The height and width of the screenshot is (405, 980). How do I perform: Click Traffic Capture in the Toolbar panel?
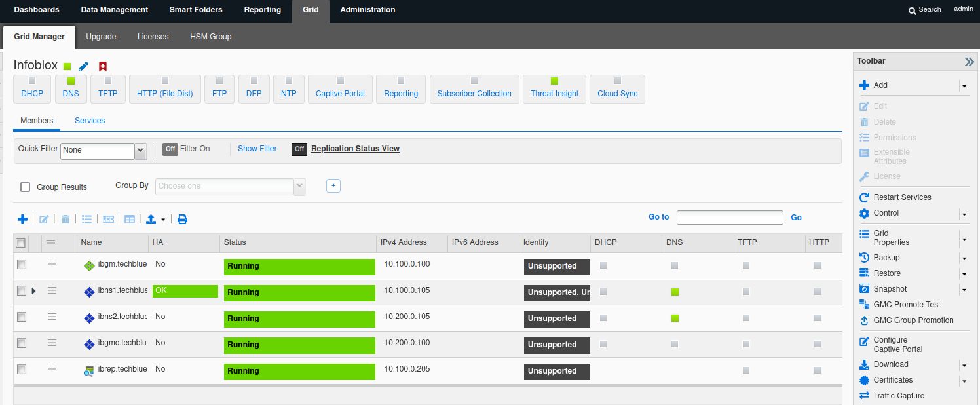[899, 396]
